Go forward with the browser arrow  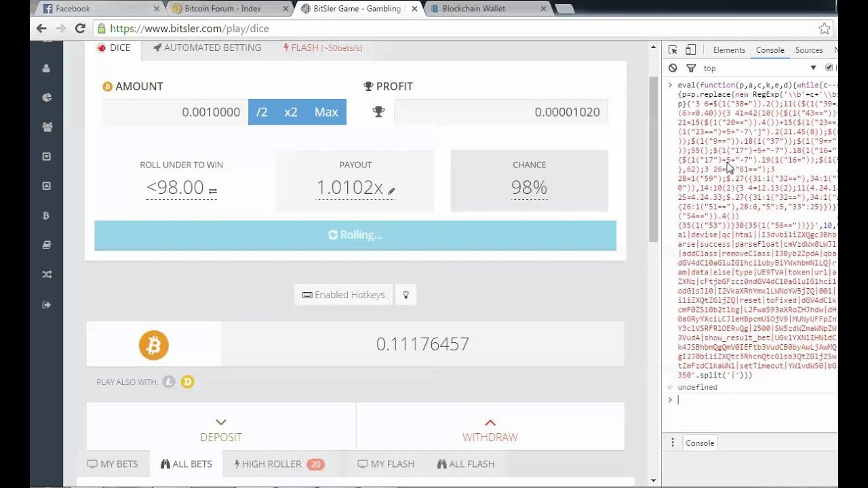click(61, 28)
